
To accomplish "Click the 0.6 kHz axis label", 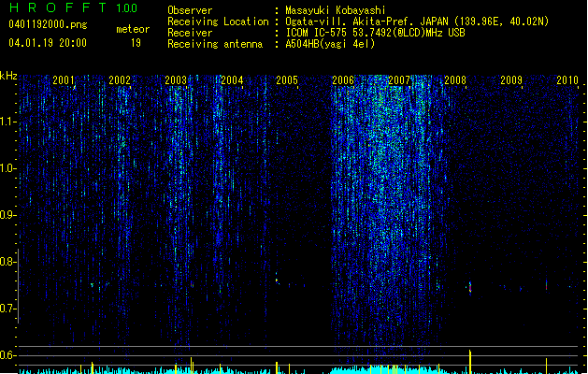I will tap(7, 355).
